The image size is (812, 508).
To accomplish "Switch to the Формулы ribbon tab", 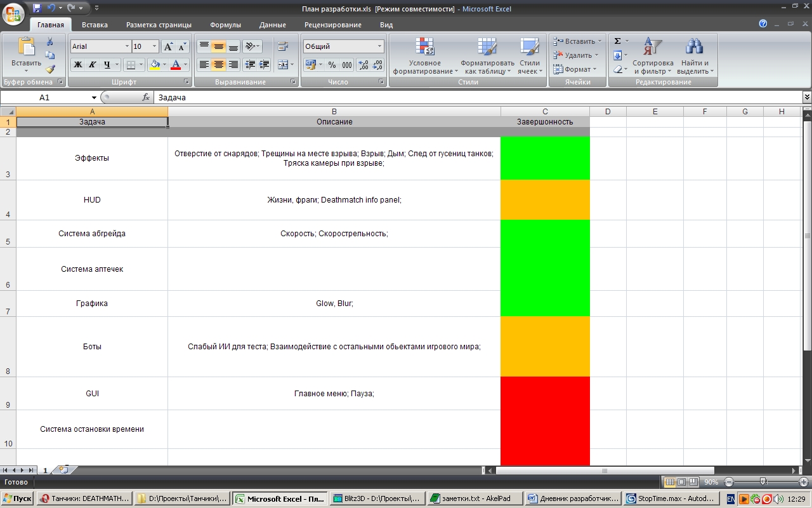I will pyautogui.click(x=225, y=25).
